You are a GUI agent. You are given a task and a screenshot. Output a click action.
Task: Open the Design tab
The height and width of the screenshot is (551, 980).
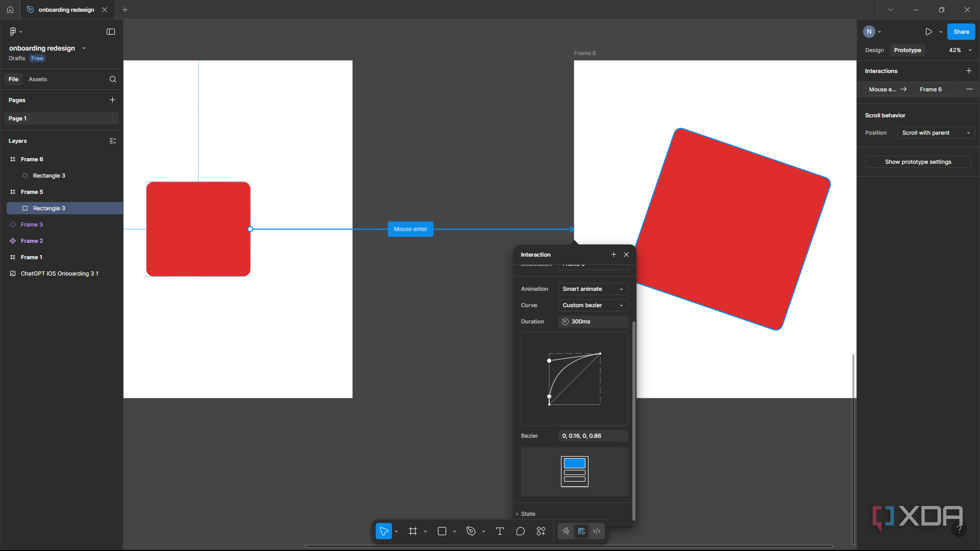874,50
